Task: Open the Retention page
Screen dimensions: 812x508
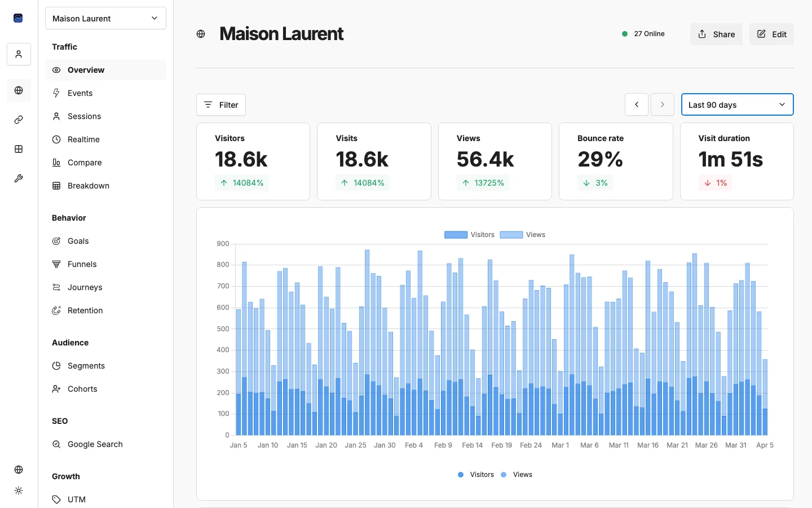Action: tap(105, 310)
